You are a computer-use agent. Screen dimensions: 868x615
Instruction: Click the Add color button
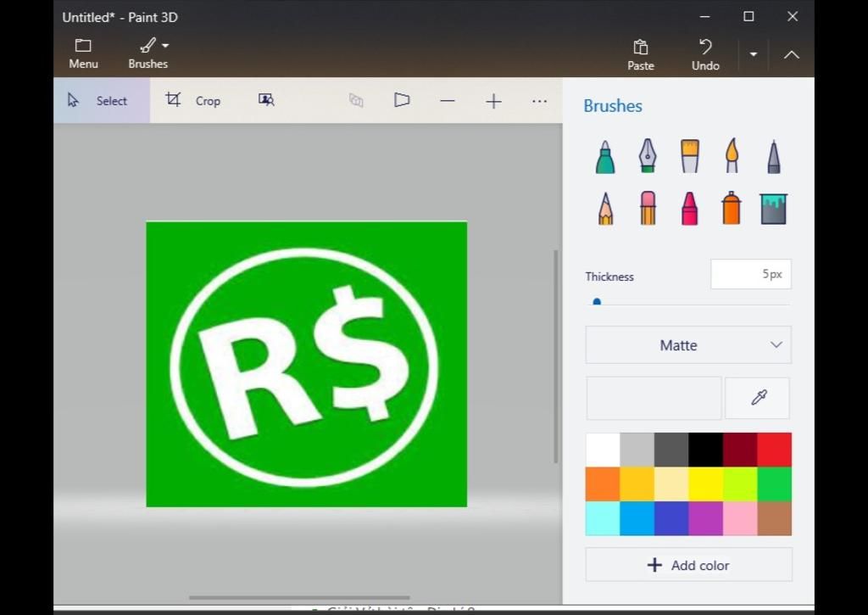click(x=688, y=565)
